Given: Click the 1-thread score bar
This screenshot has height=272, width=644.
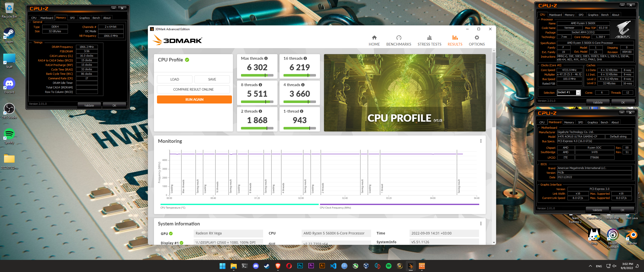Looking at the screenshot, I should (x=299, y=128).
